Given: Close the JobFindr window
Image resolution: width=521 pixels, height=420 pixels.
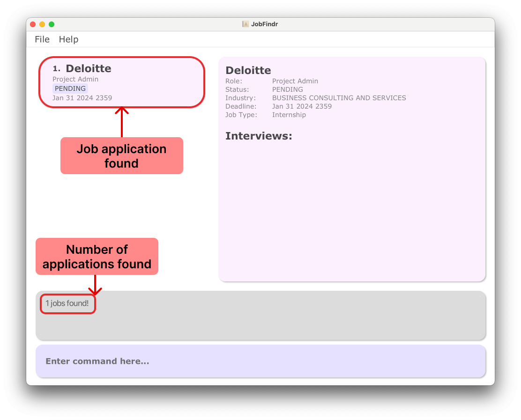Looking at the screenshot, I should [33, 24].
